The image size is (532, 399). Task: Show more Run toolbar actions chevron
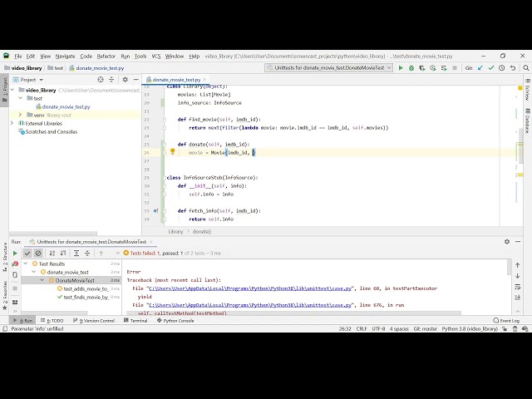point(118,253)
